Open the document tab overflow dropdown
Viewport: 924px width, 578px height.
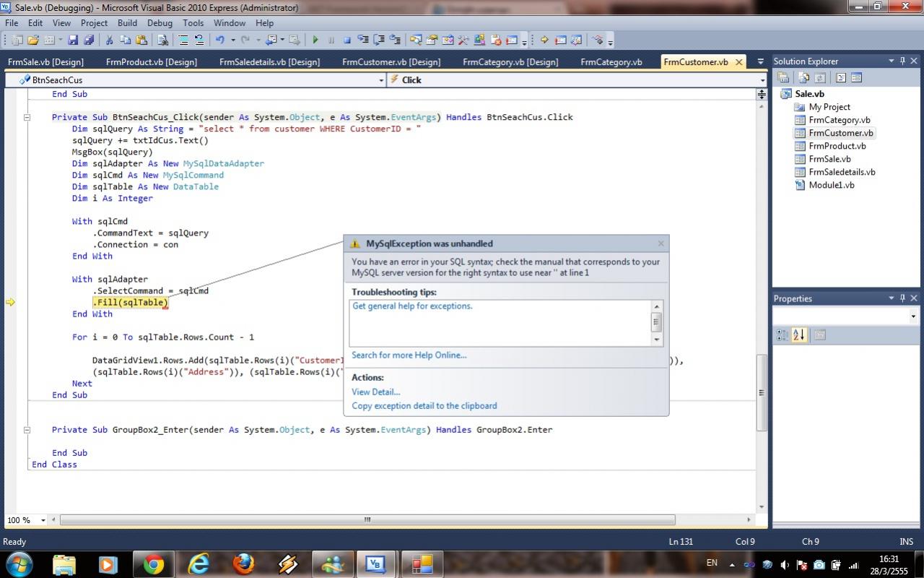pos(760,62)
